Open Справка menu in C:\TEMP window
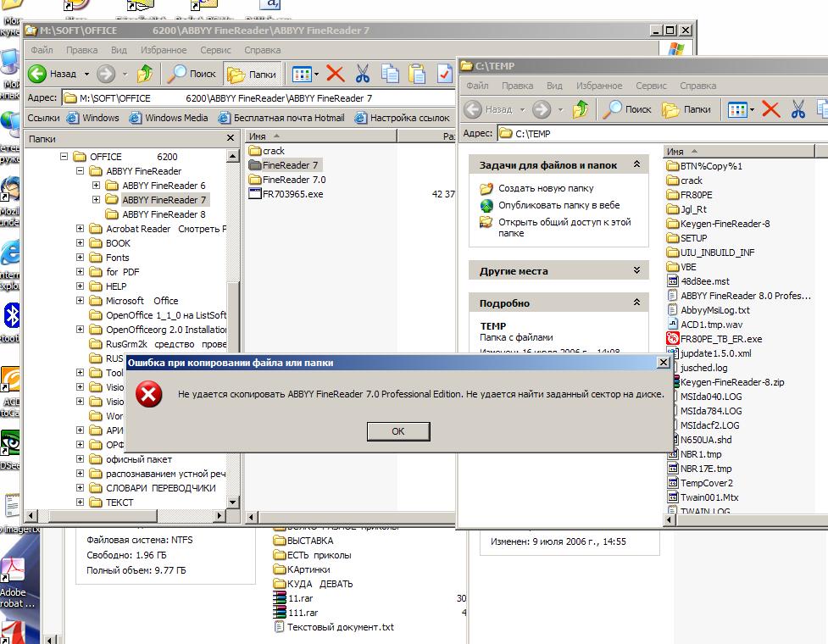The image size is (828, 644). coord(698,86)
